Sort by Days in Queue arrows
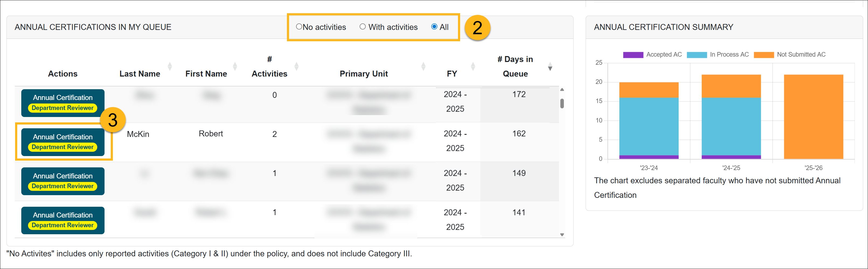The image size is (868, 269). tap(550, 66)
